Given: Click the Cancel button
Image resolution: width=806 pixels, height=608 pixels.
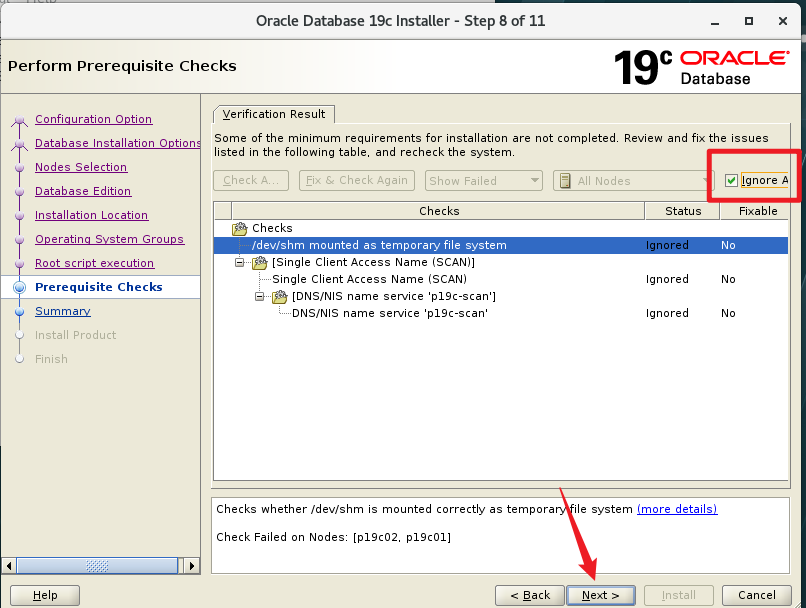Looking at the screenshot, I should pyautogui.click(x=757, y=595).
